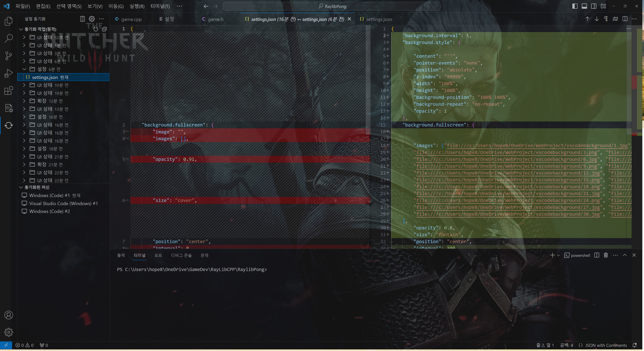
Task: Toggle primary side bar layout icon
Action: pos(575,6)
